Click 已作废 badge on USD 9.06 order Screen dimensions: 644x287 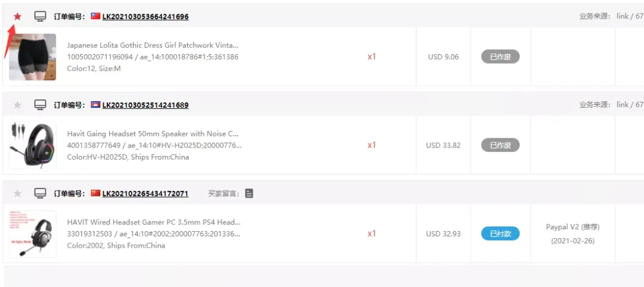point(500,57)
